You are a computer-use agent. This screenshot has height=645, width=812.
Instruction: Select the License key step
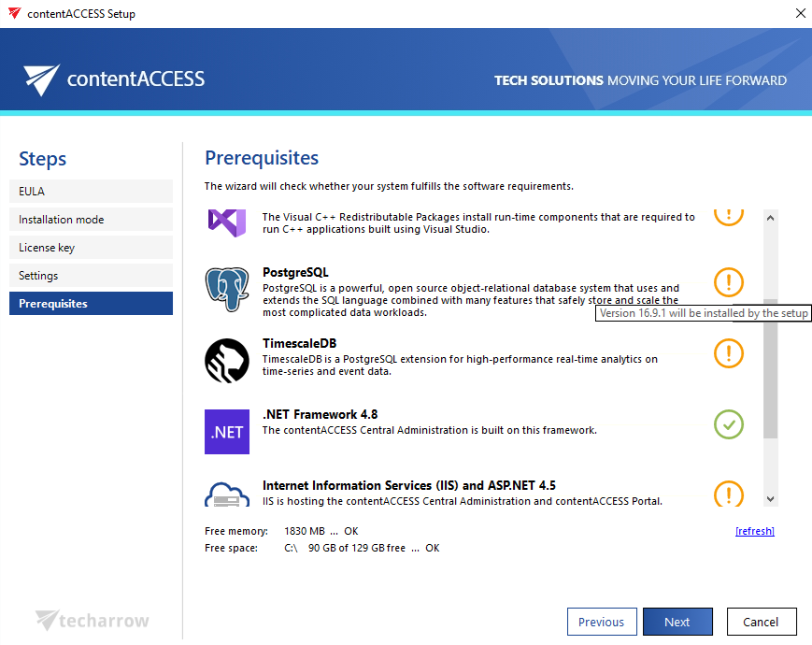[92, 248]
